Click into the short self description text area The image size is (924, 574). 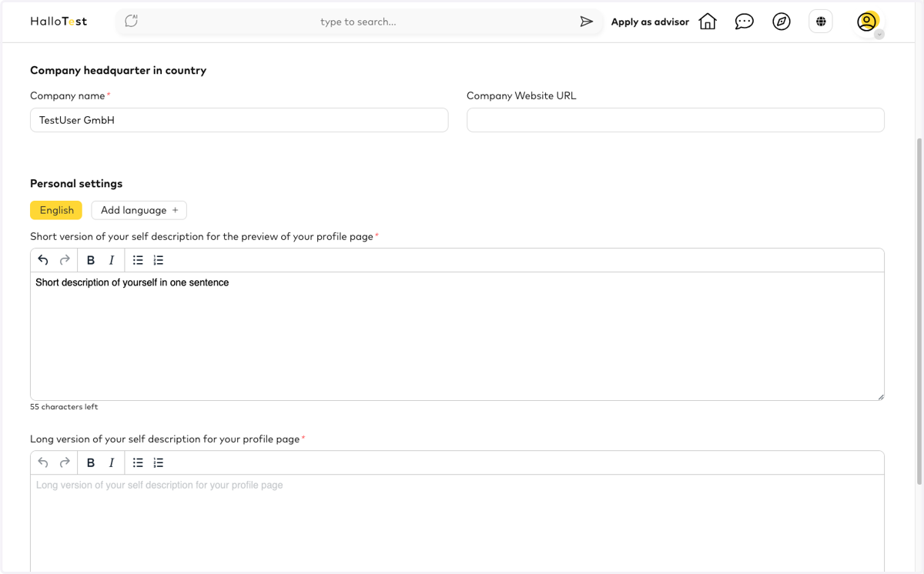[457, 336]
